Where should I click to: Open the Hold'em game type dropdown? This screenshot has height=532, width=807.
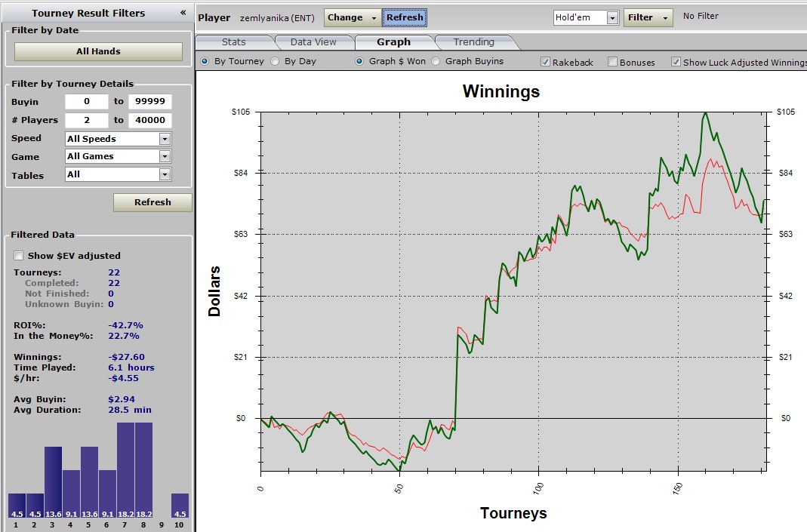click(612, 17)
